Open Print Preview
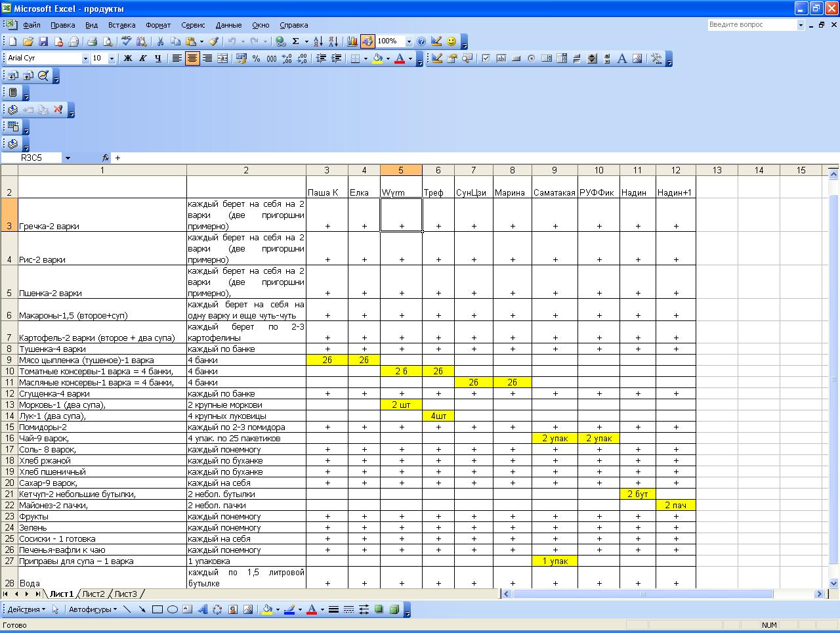Image resolution: width=840 pixels, height=633 pixels. 107,41
